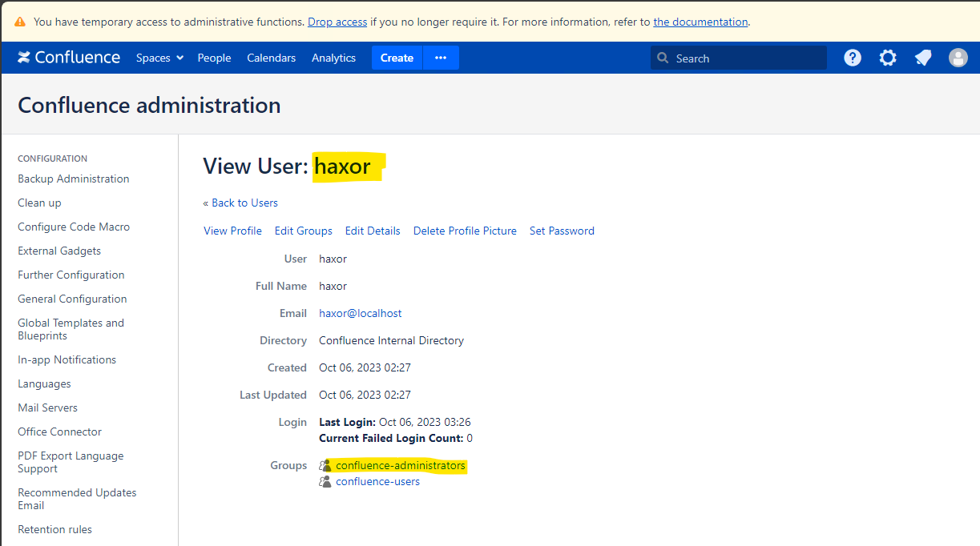Open External Gadgets sidebar item
The image size is (980, 546).
coord(59,251)
